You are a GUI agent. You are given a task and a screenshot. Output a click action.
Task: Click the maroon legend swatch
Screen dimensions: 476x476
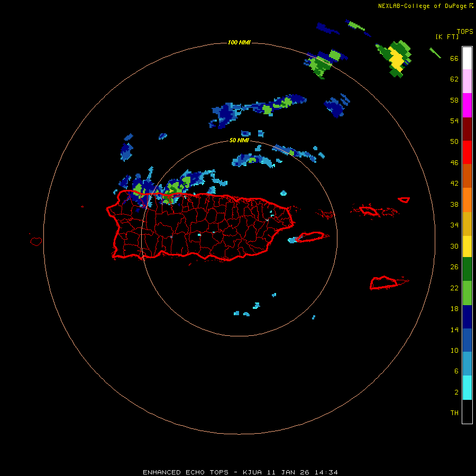click(x=467, y=129)
